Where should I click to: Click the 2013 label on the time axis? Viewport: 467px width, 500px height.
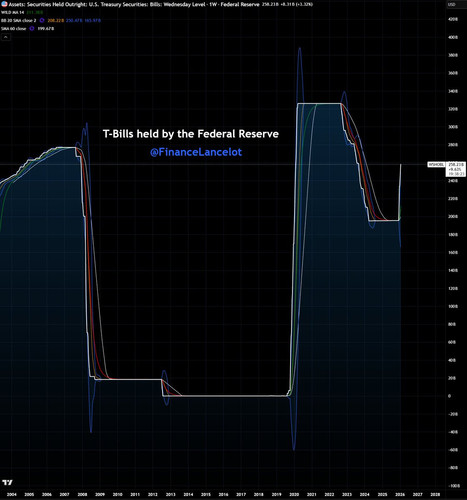click(170, 494)
